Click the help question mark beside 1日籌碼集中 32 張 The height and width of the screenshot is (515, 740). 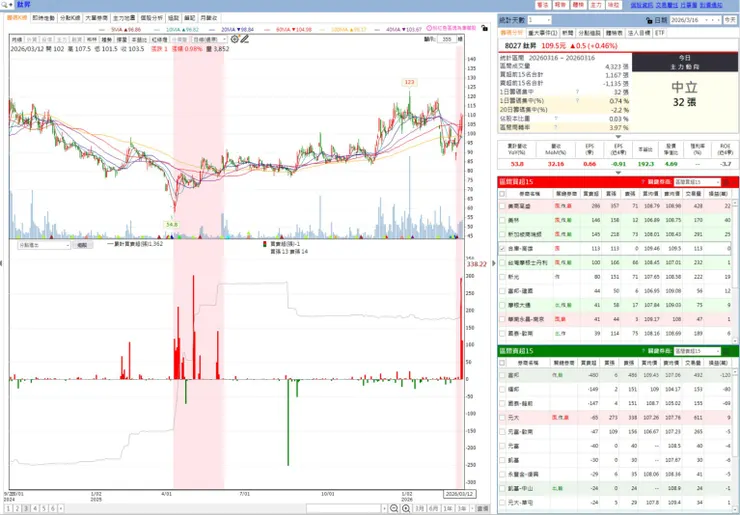click(x=577, y=92)
